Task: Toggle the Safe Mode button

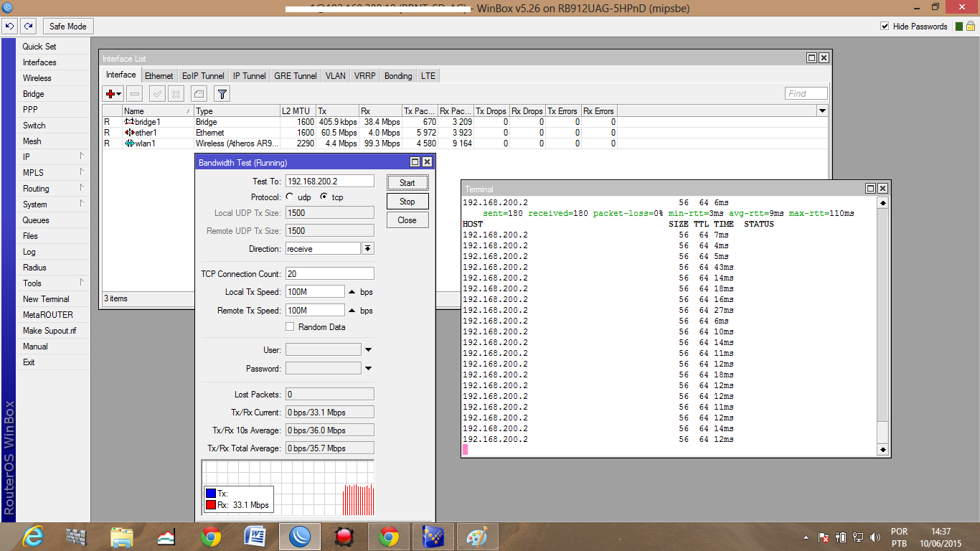Action: click(x=68, y=27)
